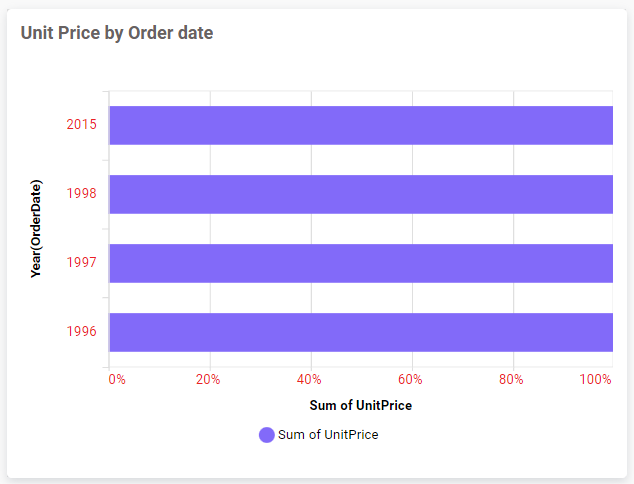Image resolution: width=634 pixels, height=484 pixels.
Task: Select the 40% tick label
Action: tap(309, 380)
